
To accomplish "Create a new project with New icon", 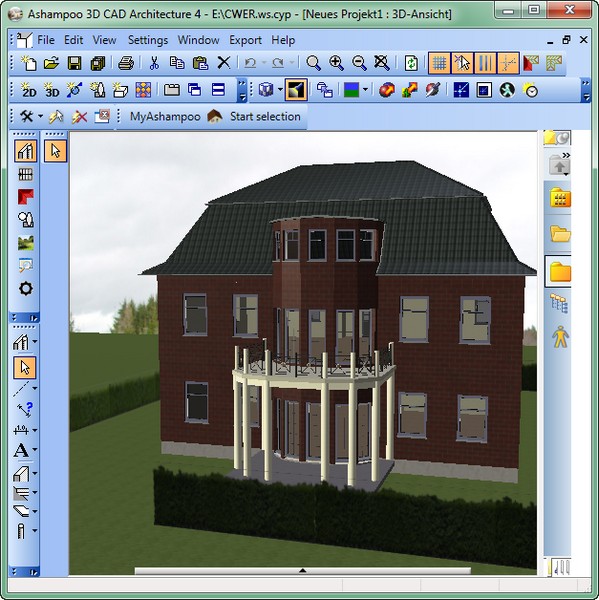I will click(28, 63).
